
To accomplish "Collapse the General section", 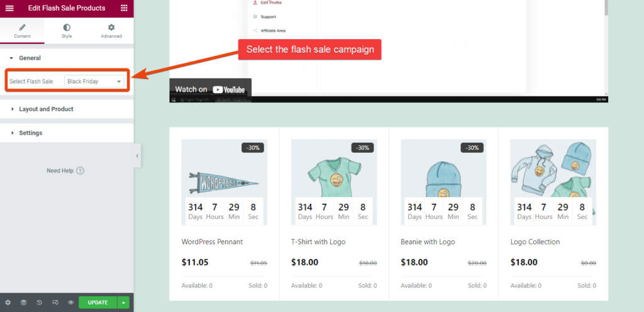I will (x=67, y=58).
